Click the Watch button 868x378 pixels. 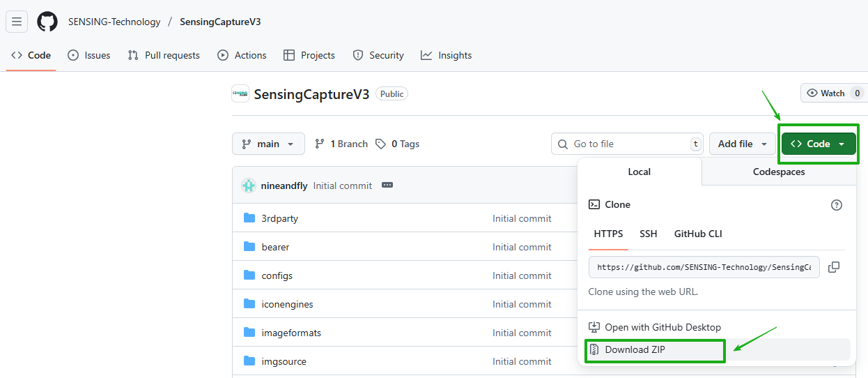[x=834, y=93]
